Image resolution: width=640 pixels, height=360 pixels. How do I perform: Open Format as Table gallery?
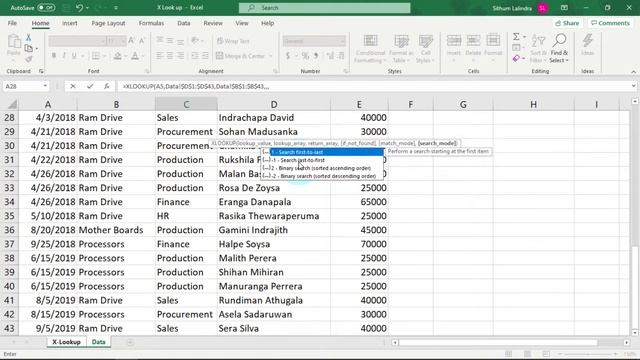[401, 49]
